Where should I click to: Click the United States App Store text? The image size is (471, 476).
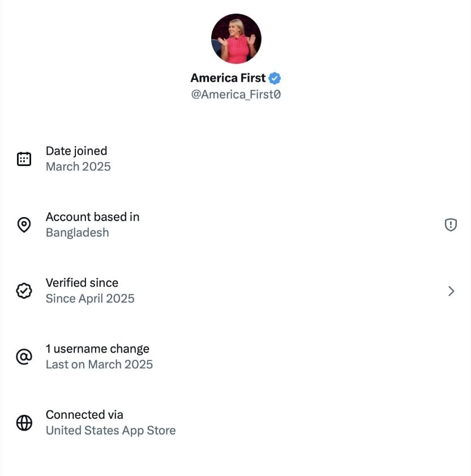[x=110, y=431]
